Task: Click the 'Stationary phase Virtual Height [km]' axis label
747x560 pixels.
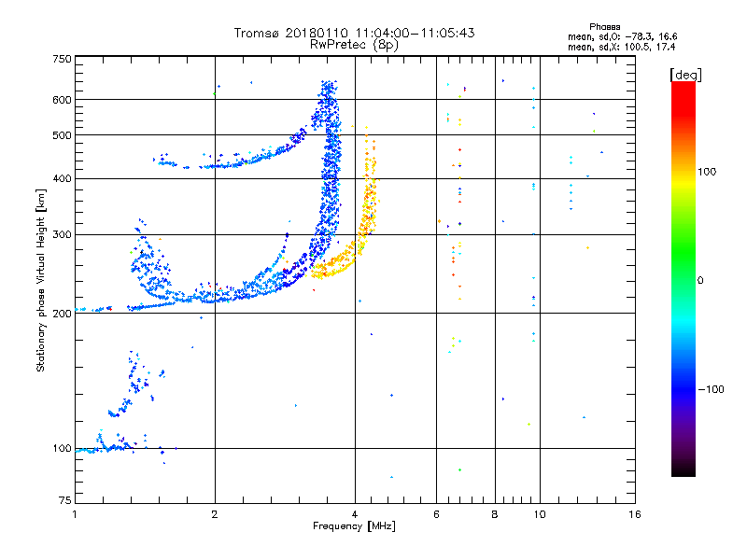Action: click(x=41, y=281)
